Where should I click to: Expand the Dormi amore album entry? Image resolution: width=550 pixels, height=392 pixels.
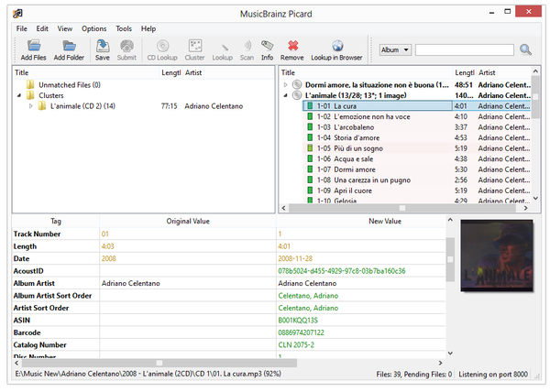pyautogui.click(x=285, y=84)
